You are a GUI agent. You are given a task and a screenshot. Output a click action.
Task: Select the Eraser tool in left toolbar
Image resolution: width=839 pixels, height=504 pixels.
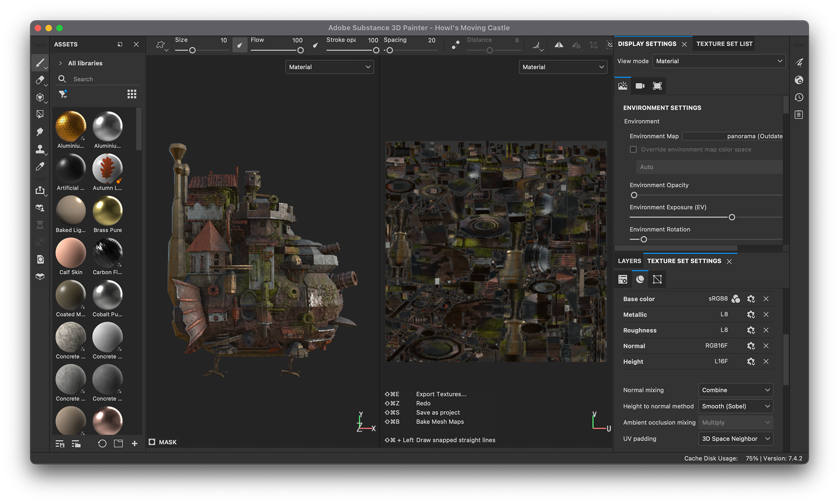40,80
